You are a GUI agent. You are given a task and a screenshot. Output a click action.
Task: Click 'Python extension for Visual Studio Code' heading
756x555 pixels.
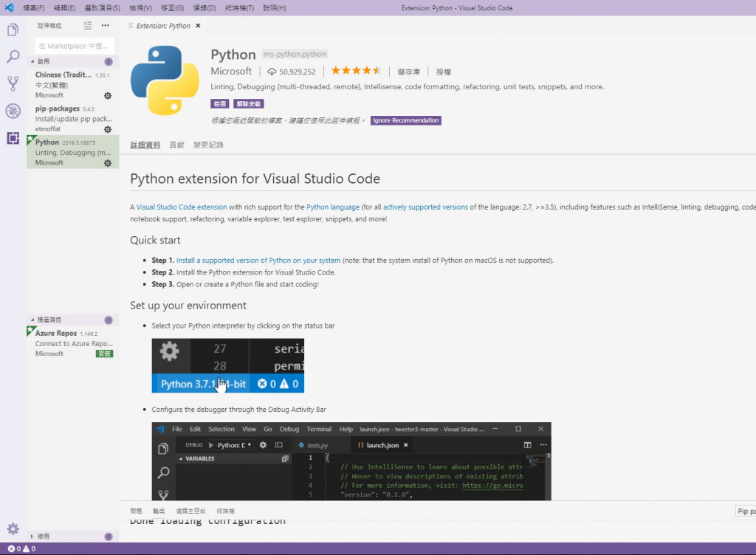(255, 179)
